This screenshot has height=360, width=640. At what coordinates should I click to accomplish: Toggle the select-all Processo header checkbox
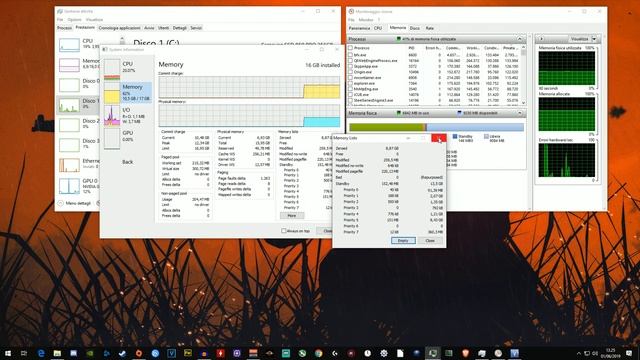pyautogui.click(x=350, y=48)
